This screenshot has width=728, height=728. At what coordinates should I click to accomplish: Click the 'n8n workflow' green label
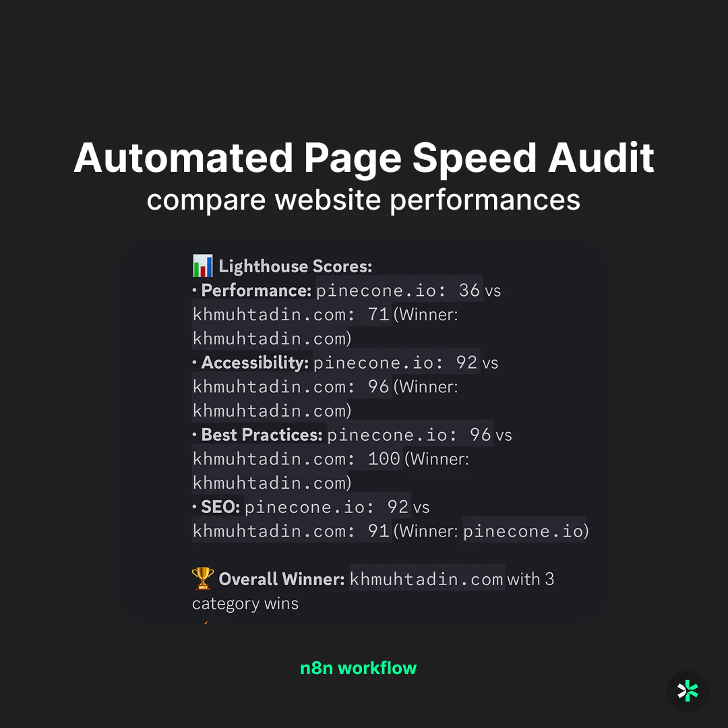tap(359, 667)
